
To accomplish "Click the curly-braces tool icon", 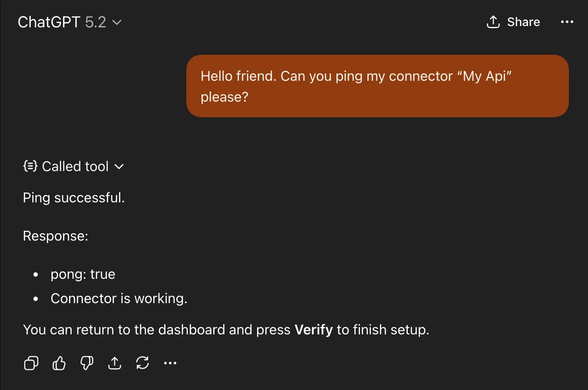I will pos(30,166).
